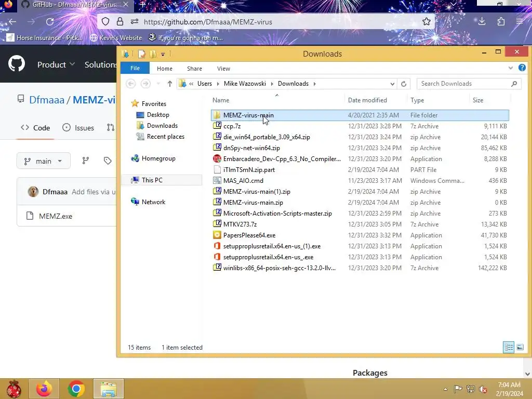Open Firefox application menu hamburger
532x399 pixels.
520,22
